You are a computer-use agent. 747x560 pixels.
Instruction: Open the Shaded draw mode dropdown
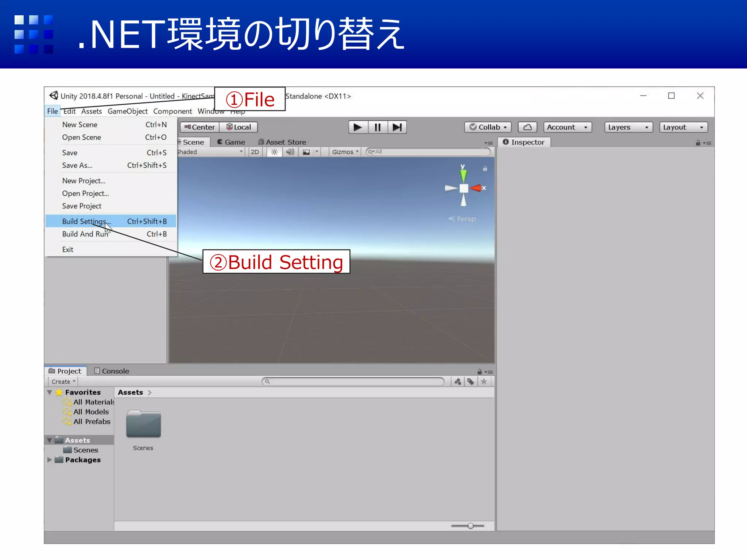pyautogui.click(x=210, y=152)
